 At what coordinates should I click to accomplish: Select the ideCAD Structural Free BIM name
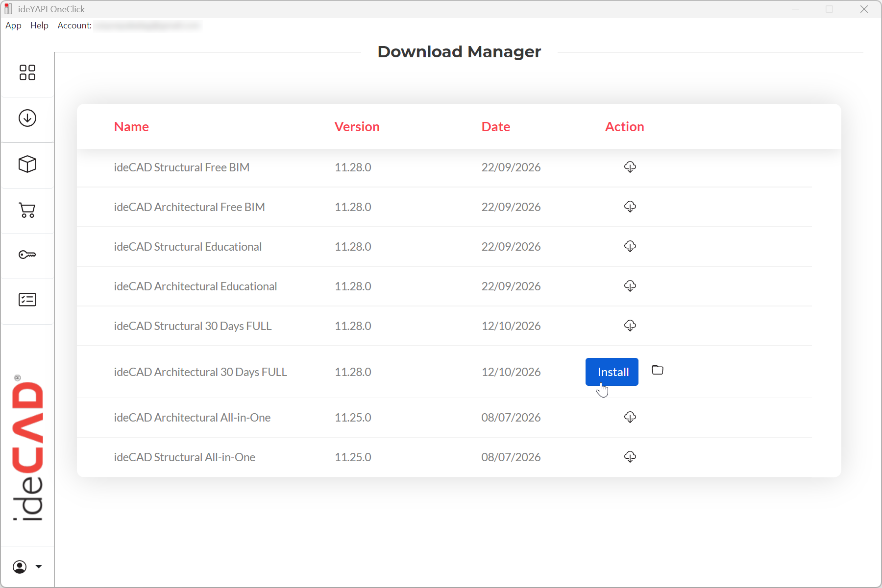(182, 167)
